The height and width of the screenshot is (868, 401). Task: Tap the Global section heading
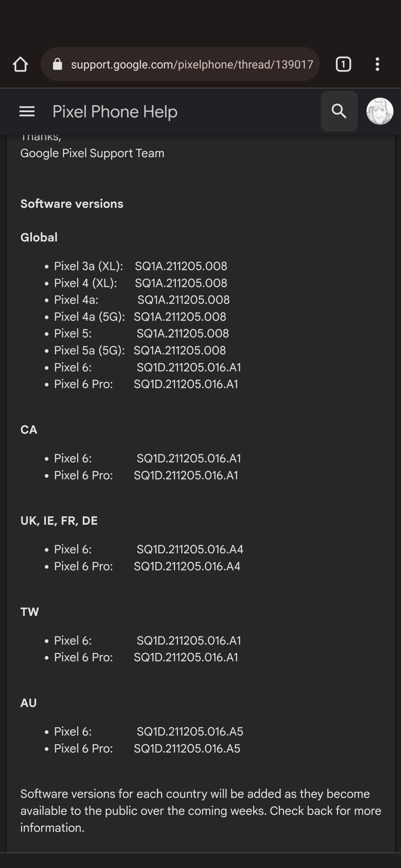(39, 238)
